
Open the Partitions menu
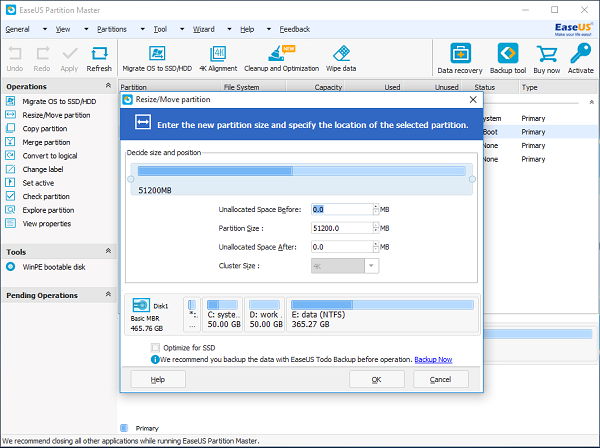(112, 29)
